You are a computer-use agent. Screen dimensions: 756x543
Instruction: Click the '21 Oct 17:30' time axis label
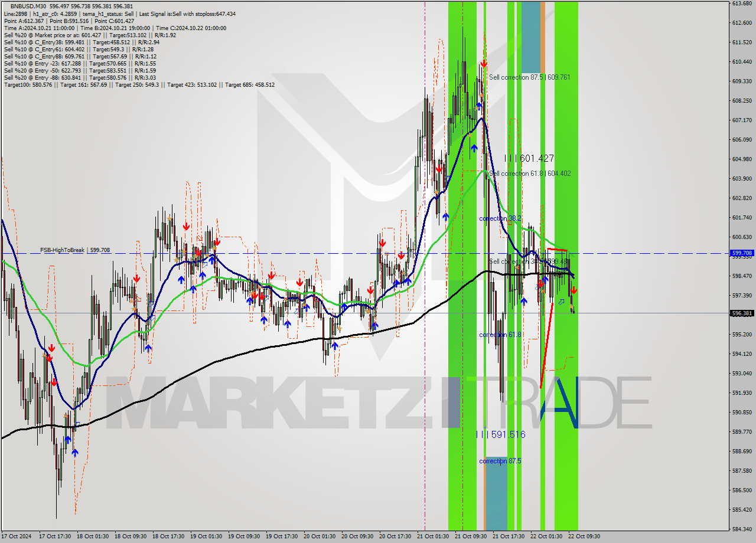click(509, 537)
